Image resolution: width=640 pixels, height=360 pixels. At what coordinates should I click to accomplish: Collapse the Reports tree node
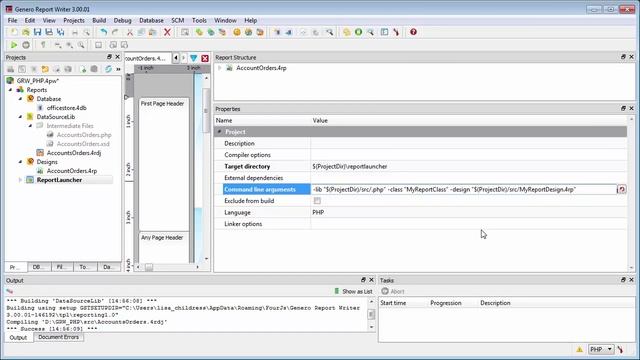tap(11, 90)
